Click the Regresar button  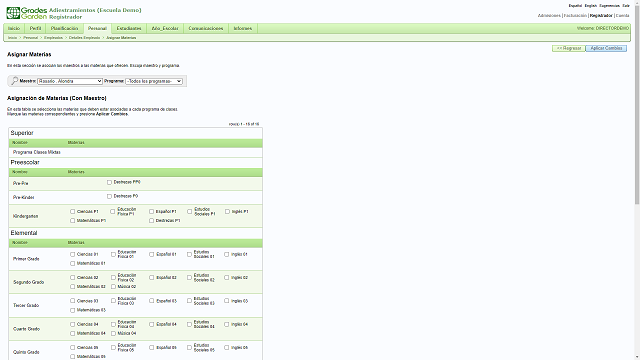[569, 48]
